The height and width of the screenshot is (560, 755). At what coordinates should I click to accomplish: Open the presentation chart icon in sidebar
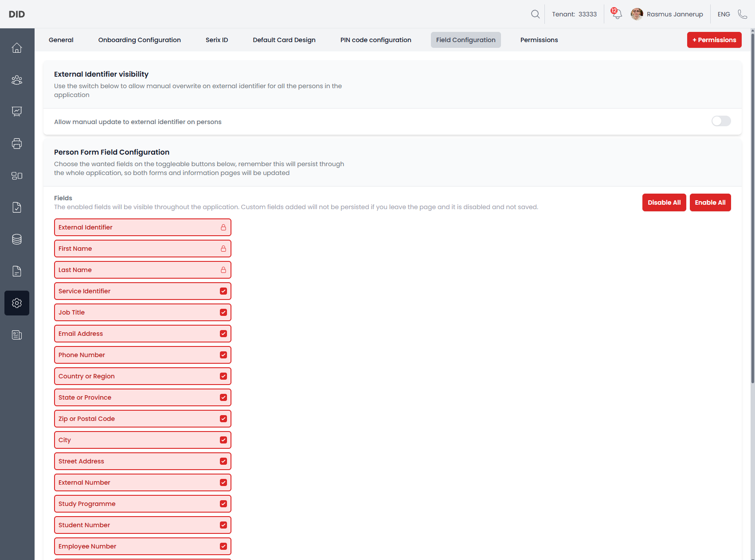pyautogui.click(x=17, y=112)
